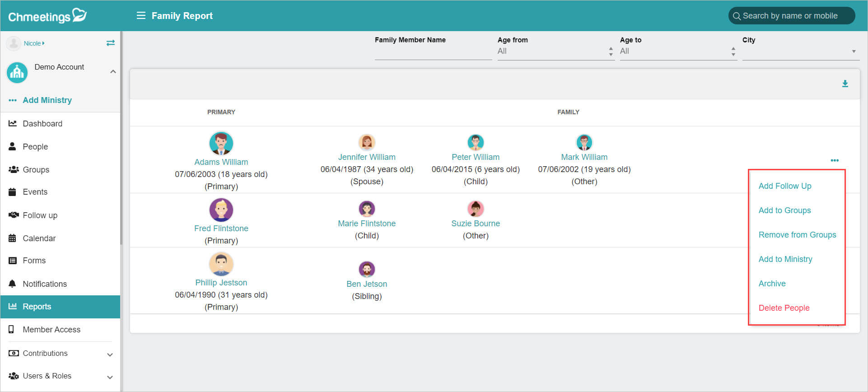Choose Delete People option

pos(784,308)
